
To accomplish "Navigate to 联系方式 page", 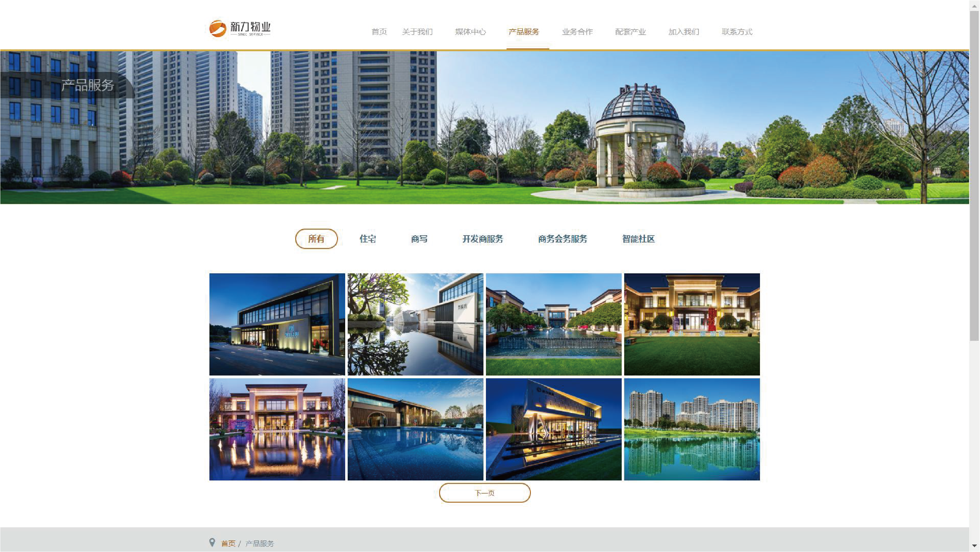I will 737,32.
